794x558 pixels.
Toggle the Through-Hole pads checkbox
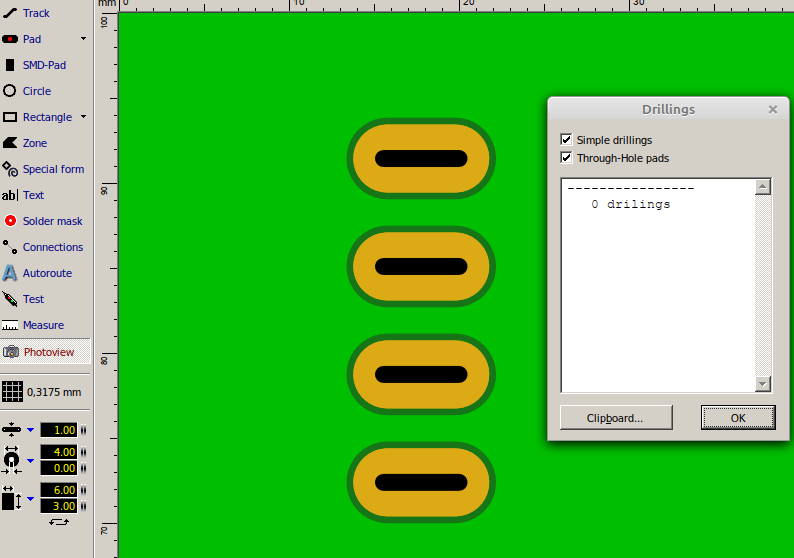click(567, 158)
